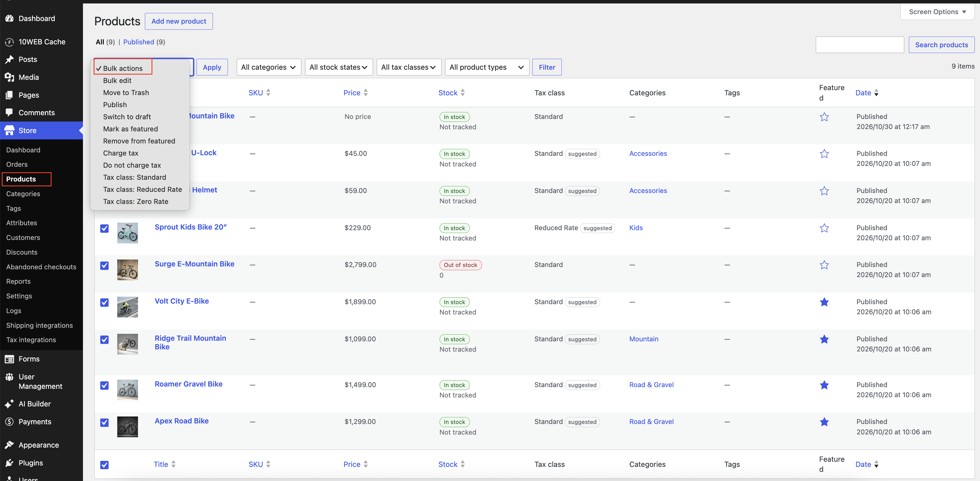Toggle featured star for Apex Road Bike
This screenshot has height=481, width=980.
824,422
